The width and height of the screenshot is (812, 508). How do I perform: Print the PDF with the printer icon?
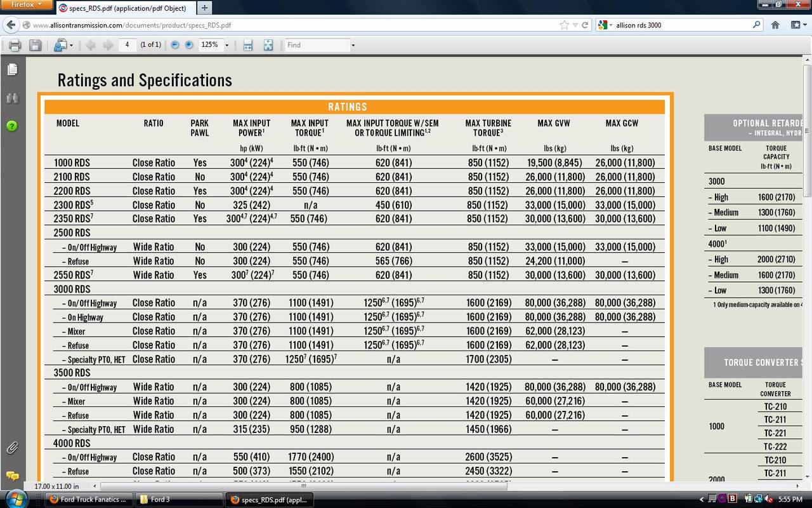(x=15, y=45)
